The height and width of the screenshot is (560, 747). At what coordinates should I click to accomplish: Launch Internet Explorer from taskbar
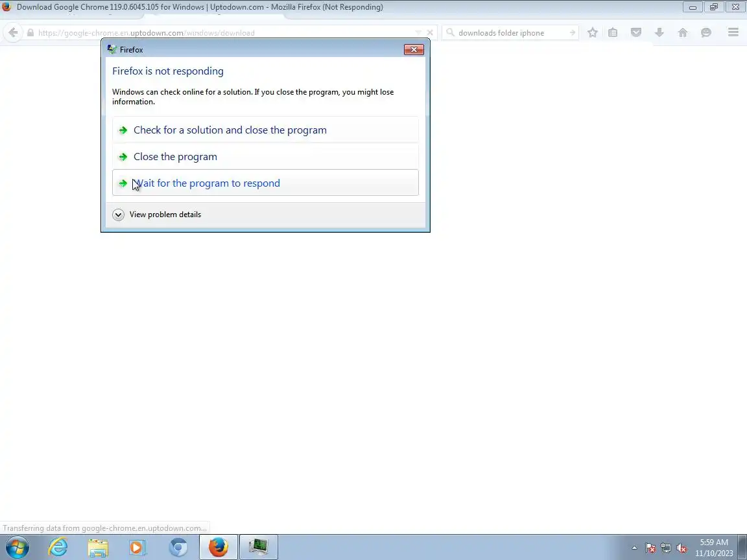point(58,547)
